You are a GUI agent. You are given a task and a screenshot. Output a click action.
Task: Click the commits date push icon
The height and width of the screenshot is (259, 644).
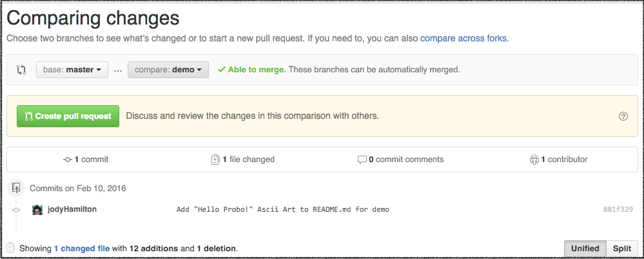pyautogui.click(x=17, y=189)
